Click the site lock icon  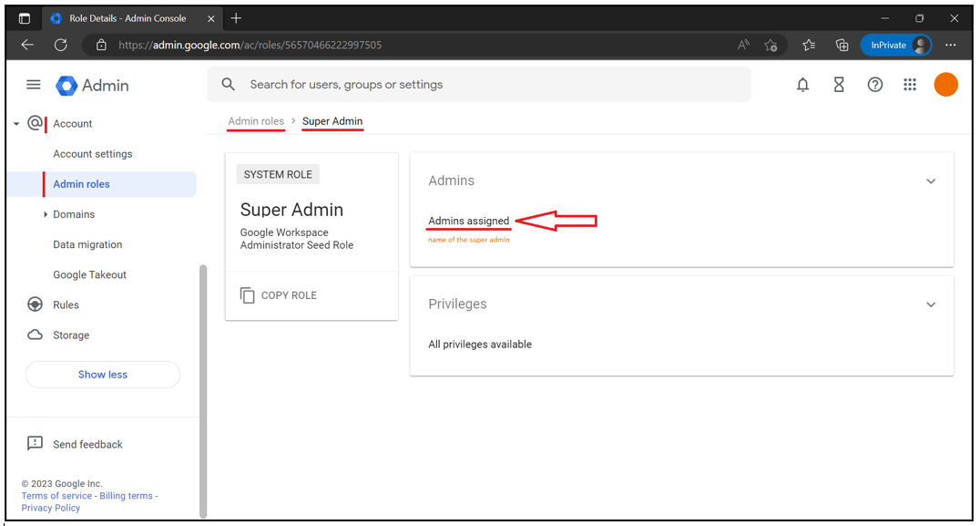pos(100,45)
